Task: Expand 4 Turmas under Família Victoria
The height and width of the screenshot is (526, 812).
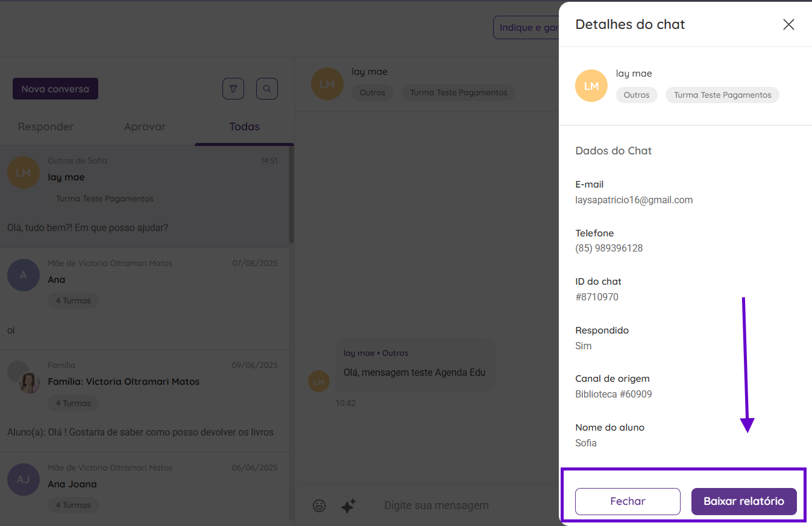Action: (73, 403)
